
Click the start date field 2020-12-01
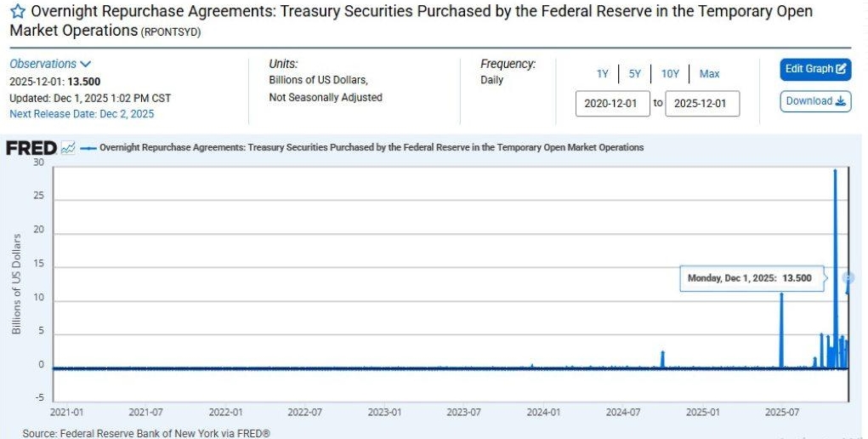[613, 104]
